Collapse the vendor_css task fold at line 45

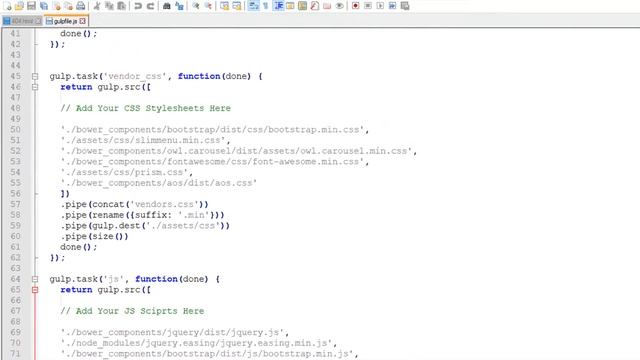pos(35,76)
